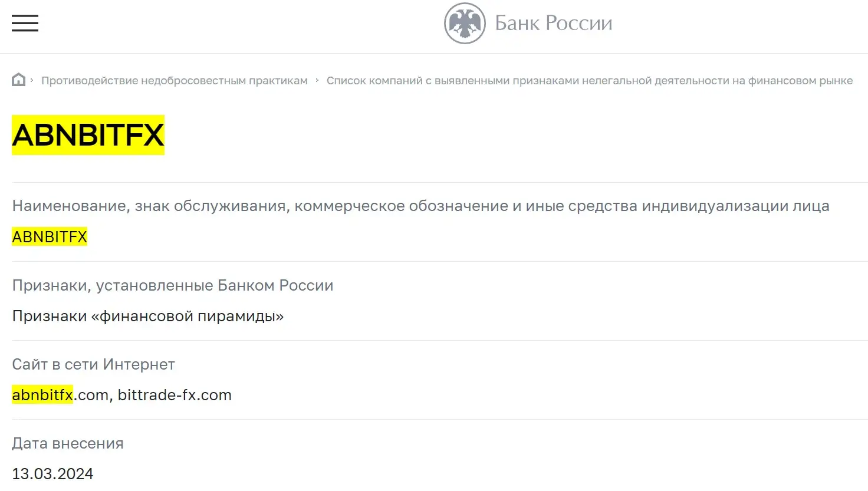Viewport: 868px width, 491px height.
Task: Select the highlighted ABNBITFX page title
Action: pos(88,134)
